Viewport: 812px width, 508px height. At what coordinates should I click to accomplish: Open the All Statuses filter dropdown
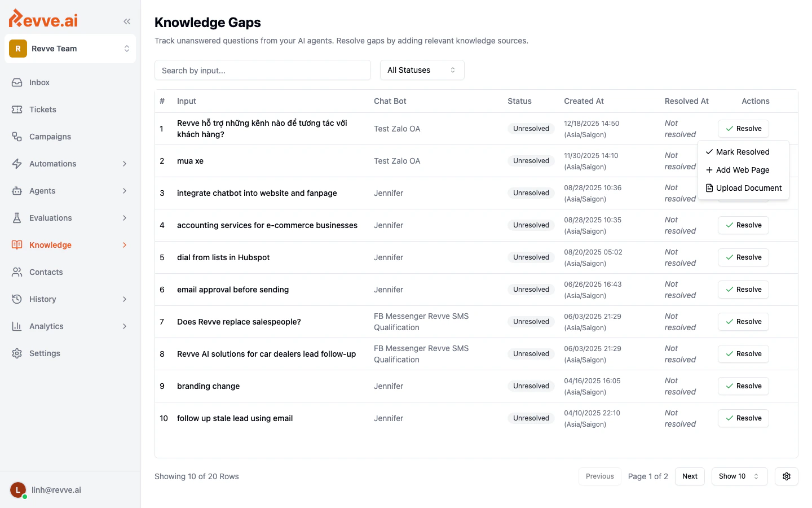422,70
